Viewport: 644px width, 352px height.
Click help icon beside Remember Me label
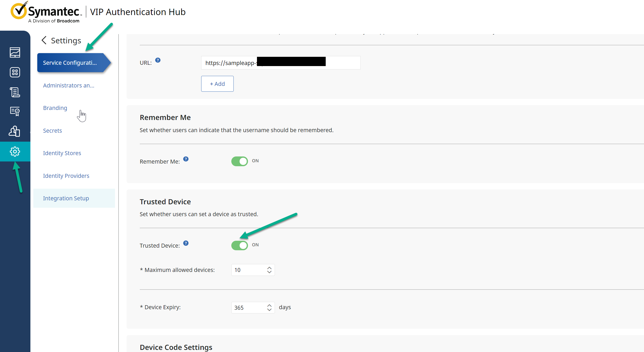[186, 159]
